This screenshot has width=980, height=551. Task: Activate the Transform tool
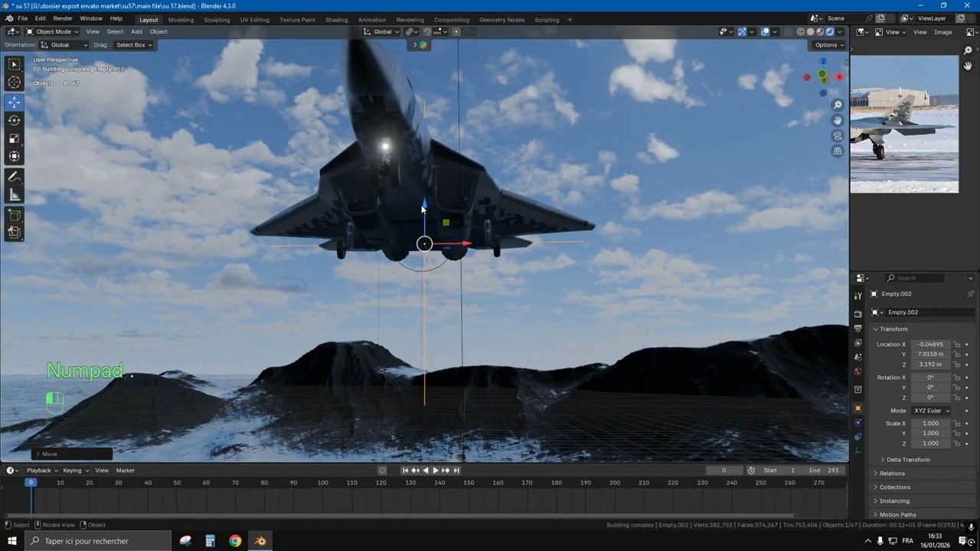[x=15, y=156]
